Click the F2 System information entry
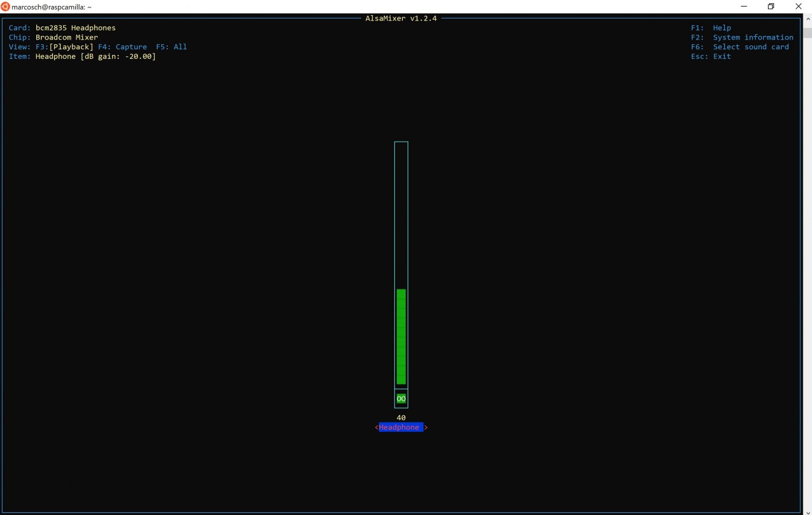The width and height of the screenshot is (812, 515). [x=742, y=37]
